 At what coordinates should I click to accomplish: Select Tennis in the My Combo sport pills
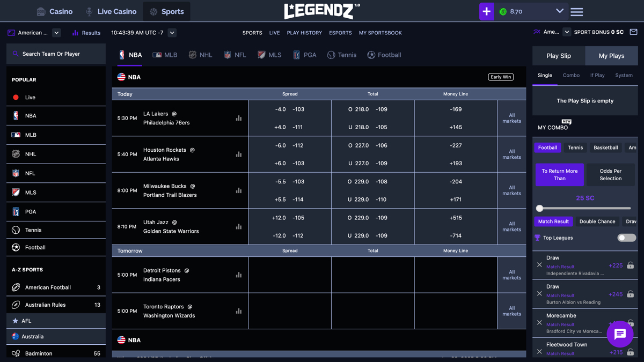(575, 147)
